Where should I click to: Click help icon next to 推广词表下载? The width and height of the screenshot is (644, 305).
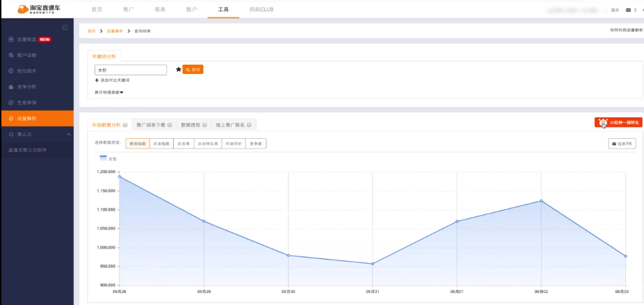tap(170, 125)
